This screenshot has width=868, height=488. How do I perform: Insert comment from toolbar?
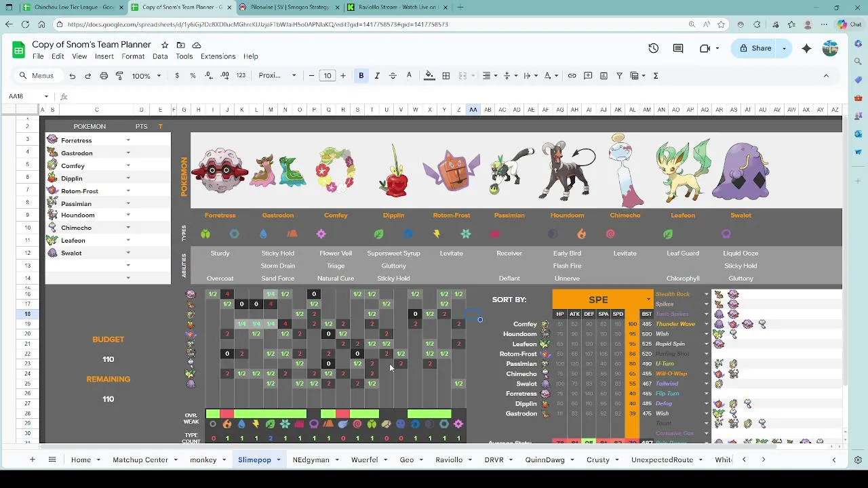(588, 76)
